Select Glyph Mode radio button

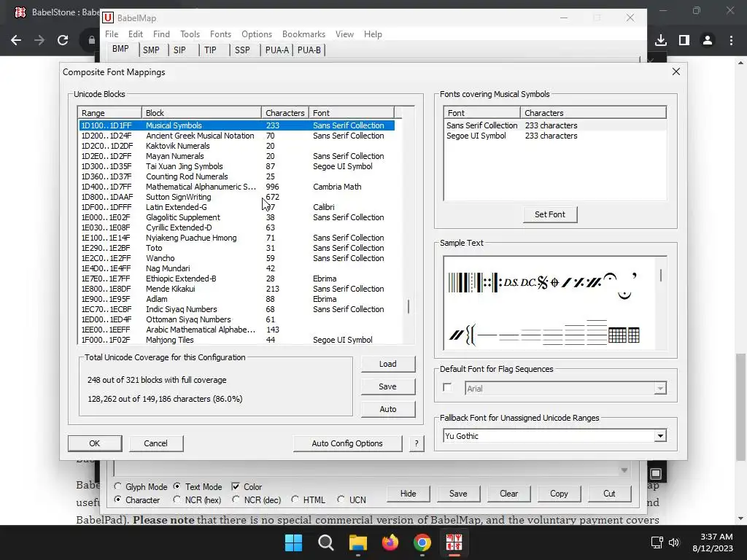[x=117, y=486]
